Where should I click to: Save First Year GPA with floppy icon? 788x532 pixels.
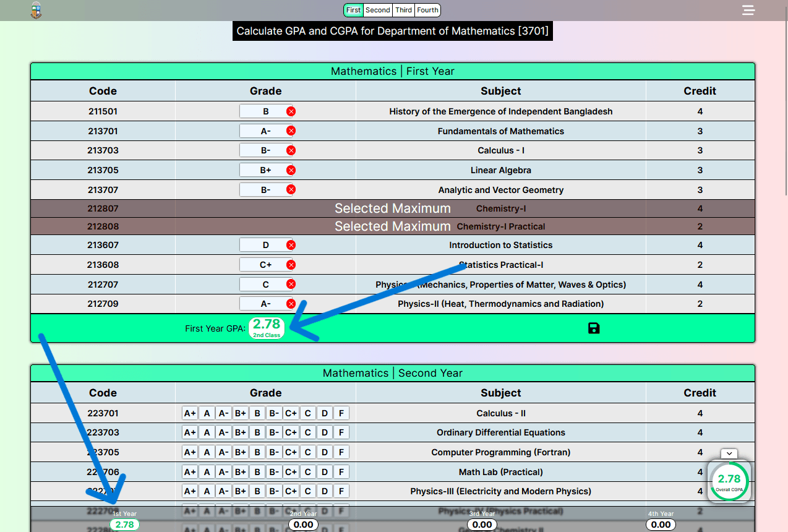pos(594,328)
